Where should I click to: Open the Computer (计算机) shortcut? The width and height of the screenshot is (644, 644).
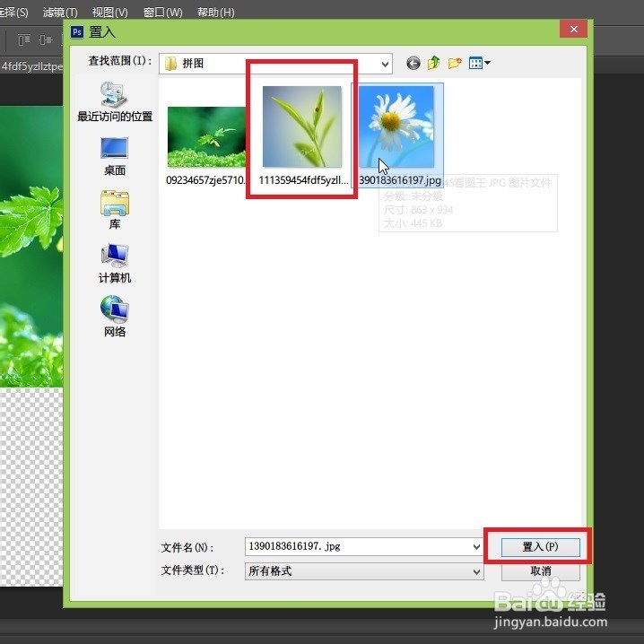(115, 264)
